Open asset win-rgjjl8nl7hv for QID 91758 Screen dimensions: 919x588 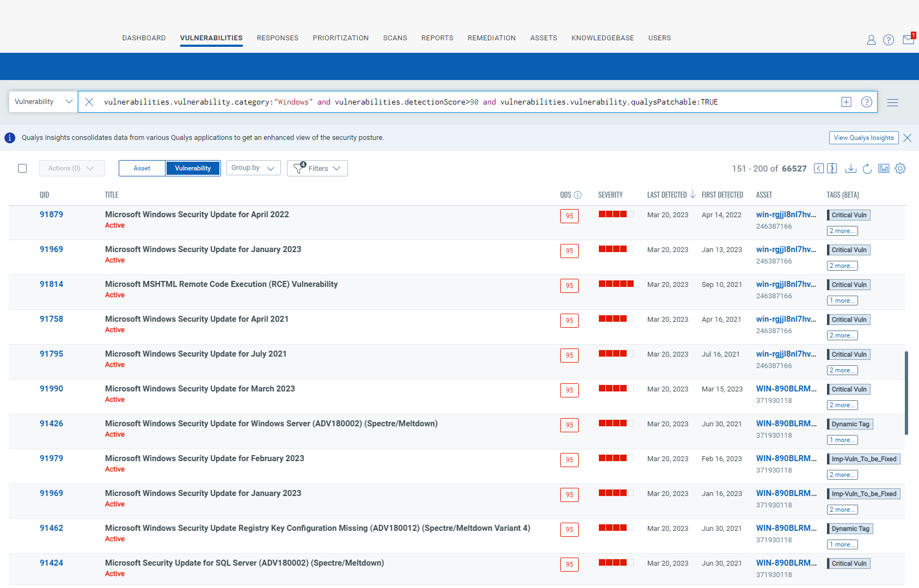tap(786, 319)
